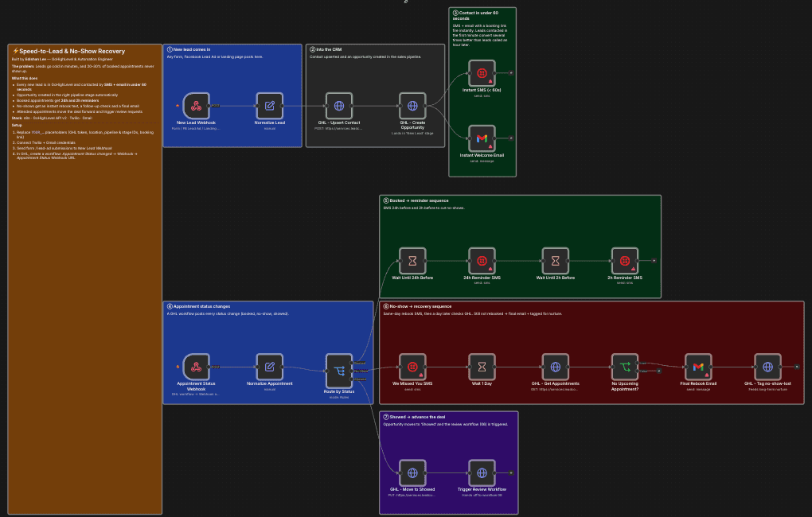The image size is (812, 517).
Task: Click the GHL - Move to Showed node
Action: point(412,472)
